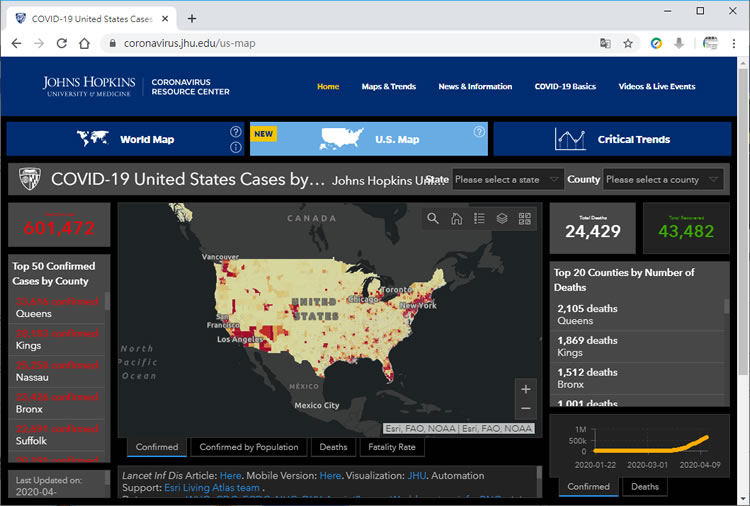Select the Deaths tab under the chart
Screen dimensions: 750x506
(645, 487)
